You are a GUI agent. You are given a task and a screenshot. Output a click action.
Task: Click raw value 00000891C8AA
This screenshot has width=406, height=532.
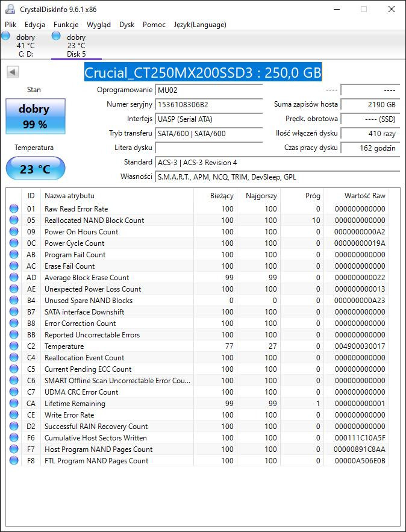(x=360, y=449)
